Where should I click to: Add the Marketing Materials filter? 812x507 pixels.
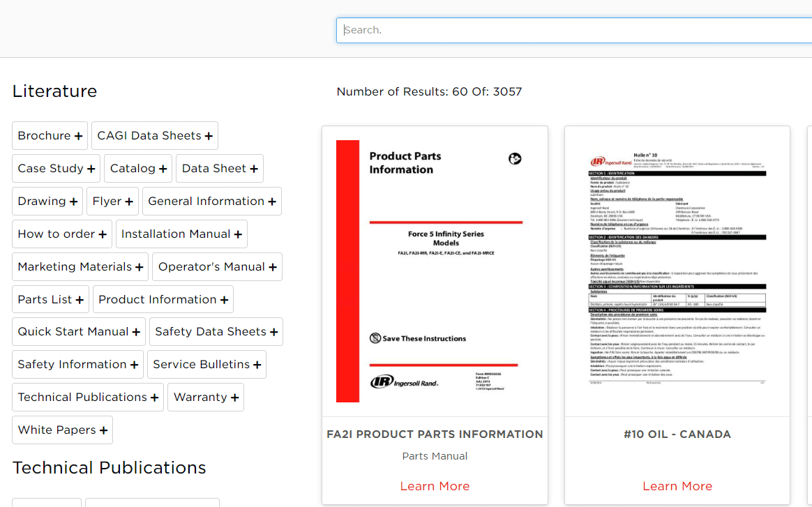point(80,266)
